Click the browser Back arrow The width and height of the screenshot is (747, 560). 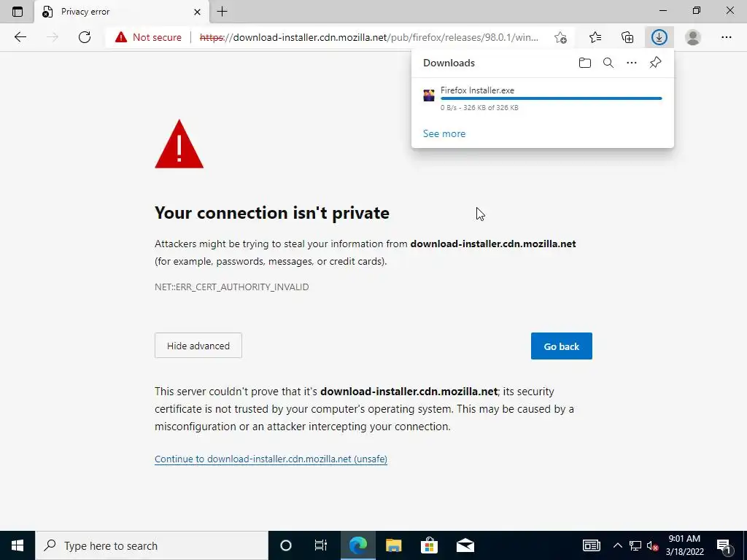20,37
